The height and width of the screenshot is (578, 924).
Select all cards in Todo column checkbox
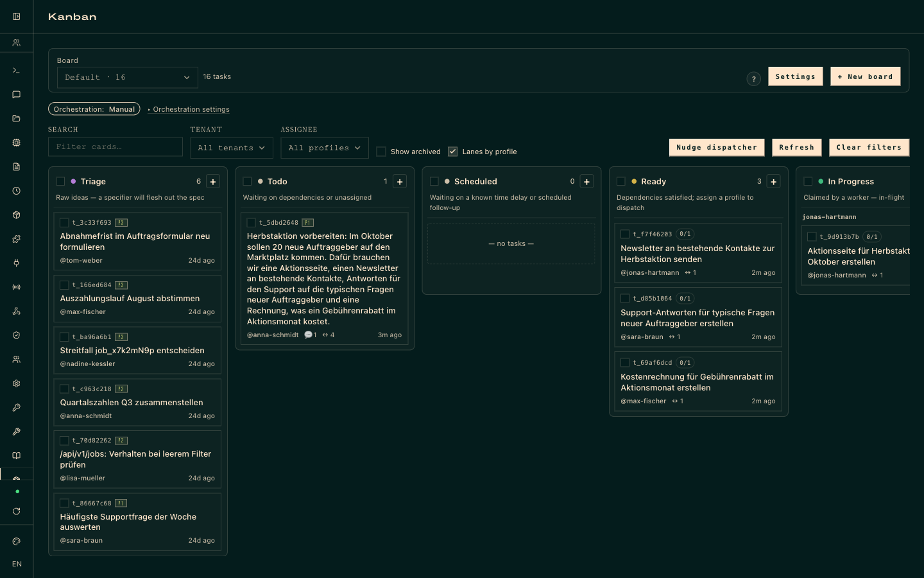[247, 182]
